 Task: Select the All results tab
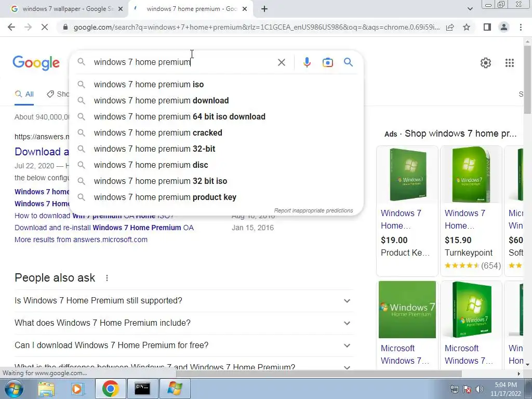24,95
